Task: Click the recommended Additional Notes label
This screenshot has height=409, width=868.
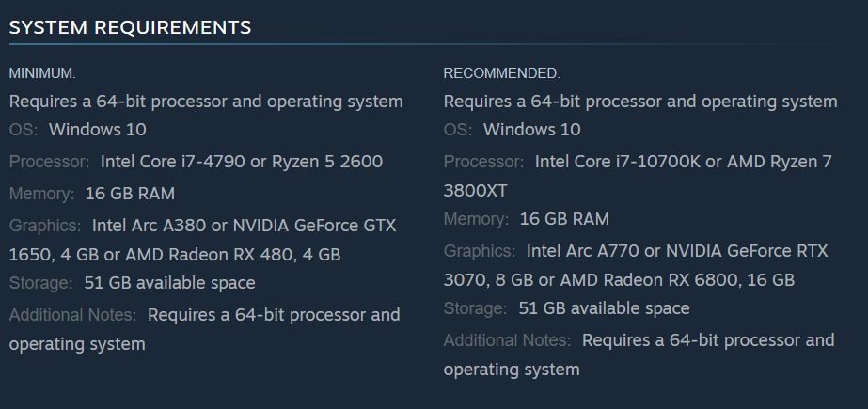Action: pos(507,340)
